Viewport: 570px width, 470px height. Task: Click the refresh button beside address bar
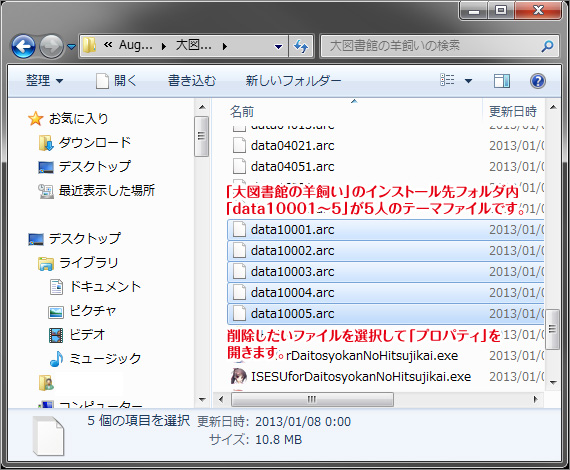click(301, 46)
